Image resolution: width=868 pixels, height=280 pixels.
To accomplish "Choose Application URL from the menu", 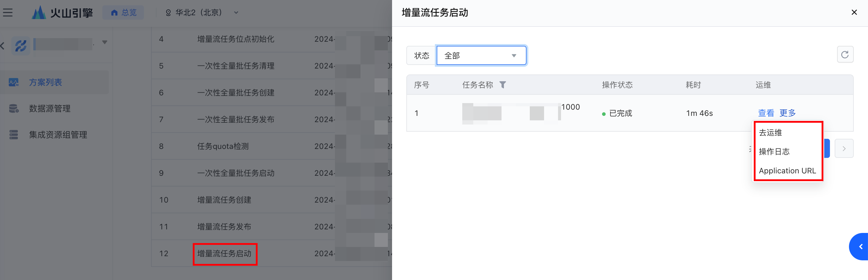I will (x=788, y=171).
